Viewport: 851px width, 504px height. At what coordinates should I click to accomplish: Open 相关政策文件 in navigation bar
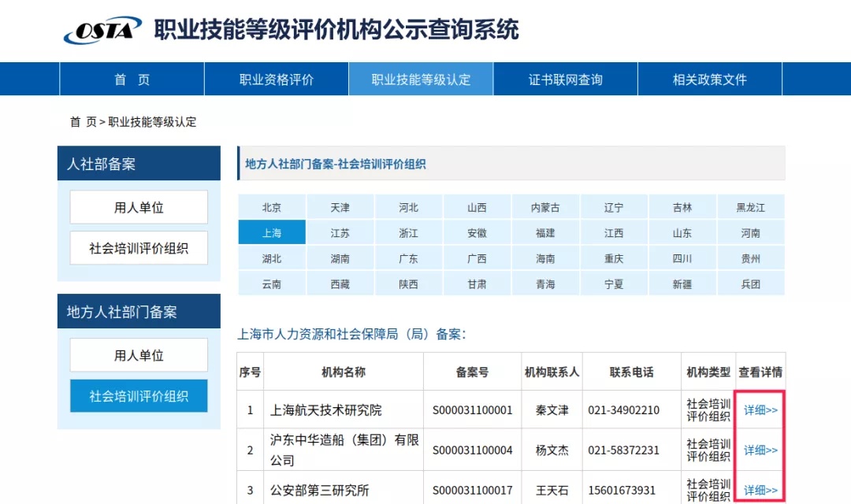click(x=709, y=80)
